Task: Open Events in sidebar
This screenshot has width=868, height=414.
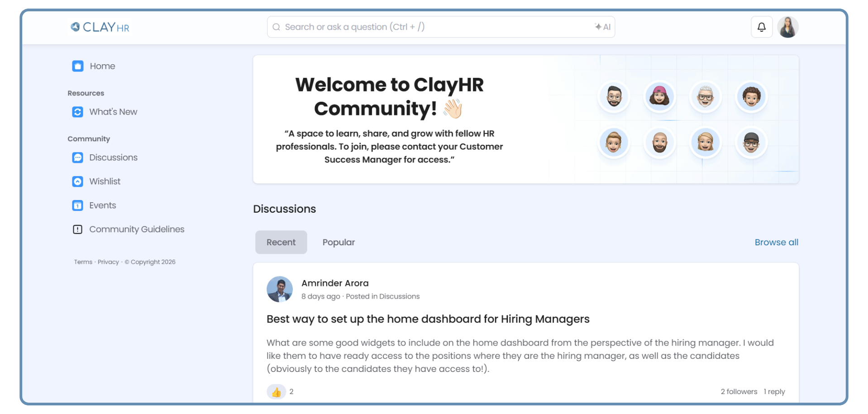Action: click(102, 205)
